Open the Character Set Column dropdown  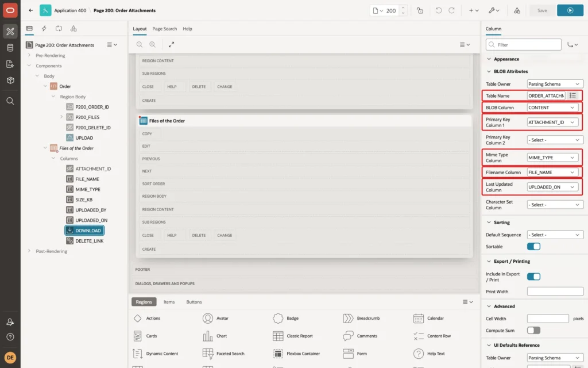(x=555, y=205)
